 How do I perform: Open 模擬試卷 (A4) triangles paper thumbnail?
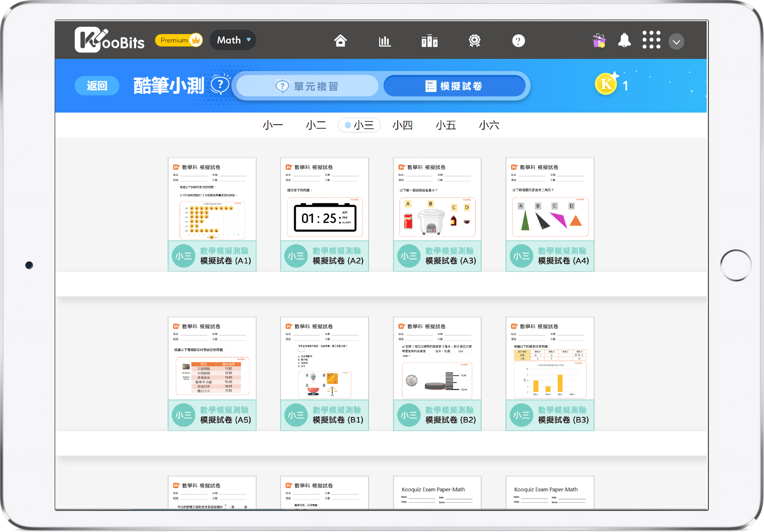550,199
